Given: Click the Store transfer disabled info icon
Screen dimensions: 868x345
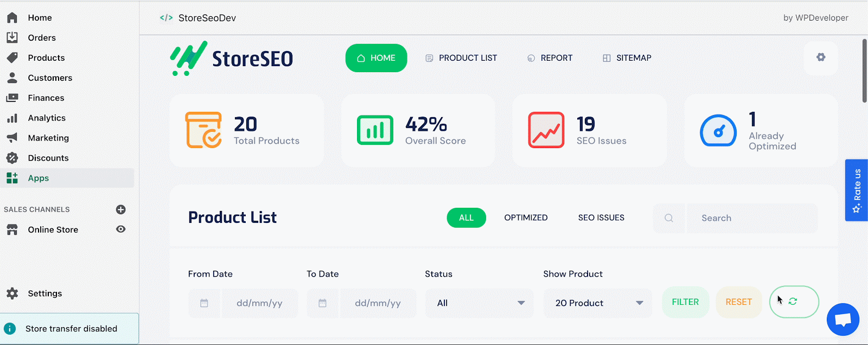Looking at the screenshot, I should click(x=10, y=329).
